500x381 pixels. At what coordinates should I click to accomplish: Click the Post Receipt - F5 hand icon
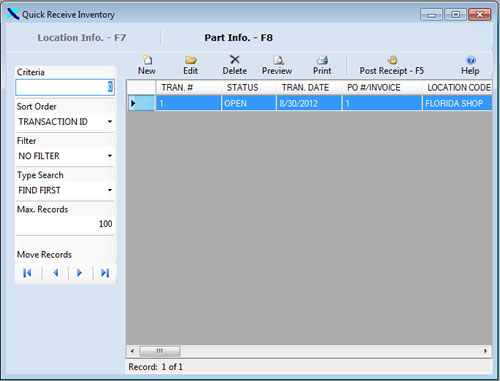[x=392, y=60]
